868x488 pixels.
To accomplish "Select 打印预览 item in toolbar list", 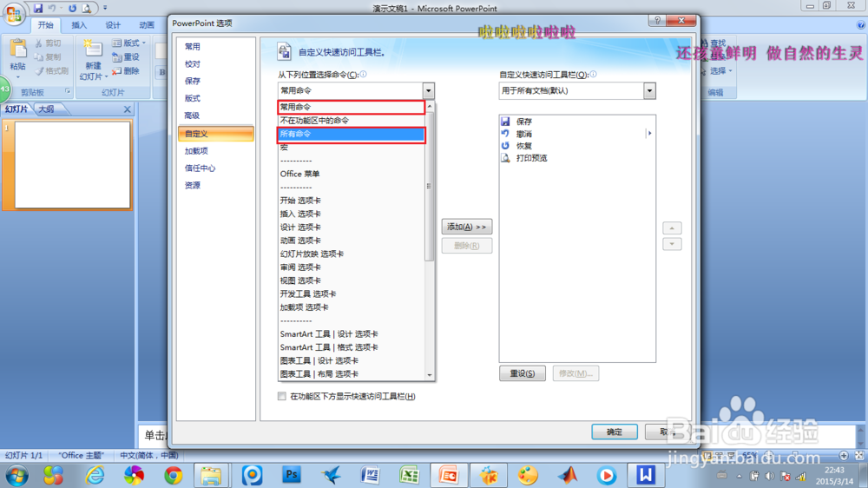I will click(x=577, y=158).
